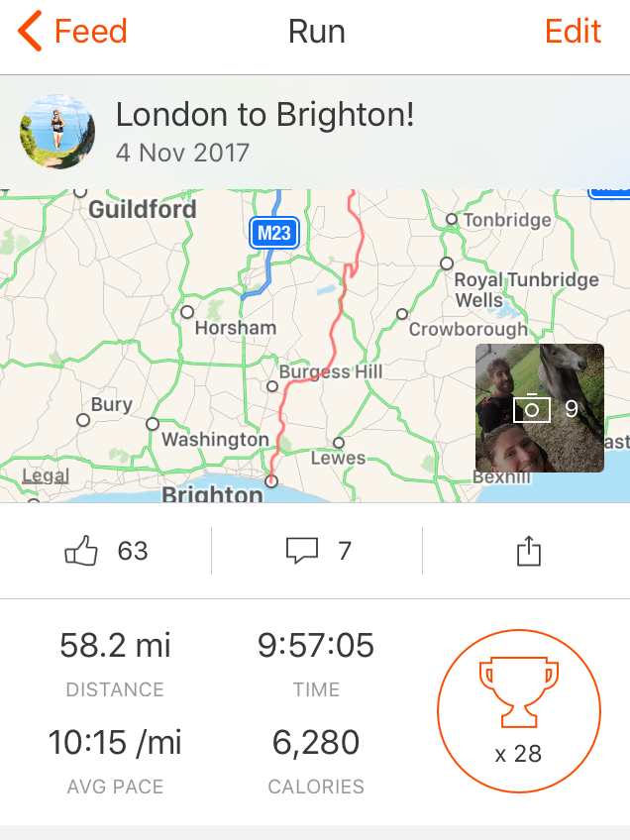Tap the back chevron beside Feed

pyautogui.click(x=30, y=32)
